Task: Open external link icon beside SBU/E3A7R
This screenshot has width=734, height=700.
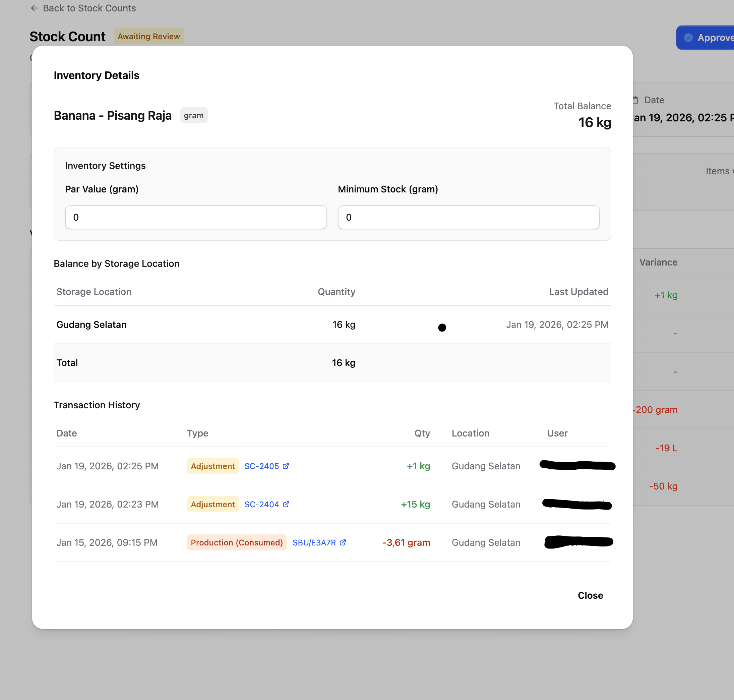Action: [343, 542]
